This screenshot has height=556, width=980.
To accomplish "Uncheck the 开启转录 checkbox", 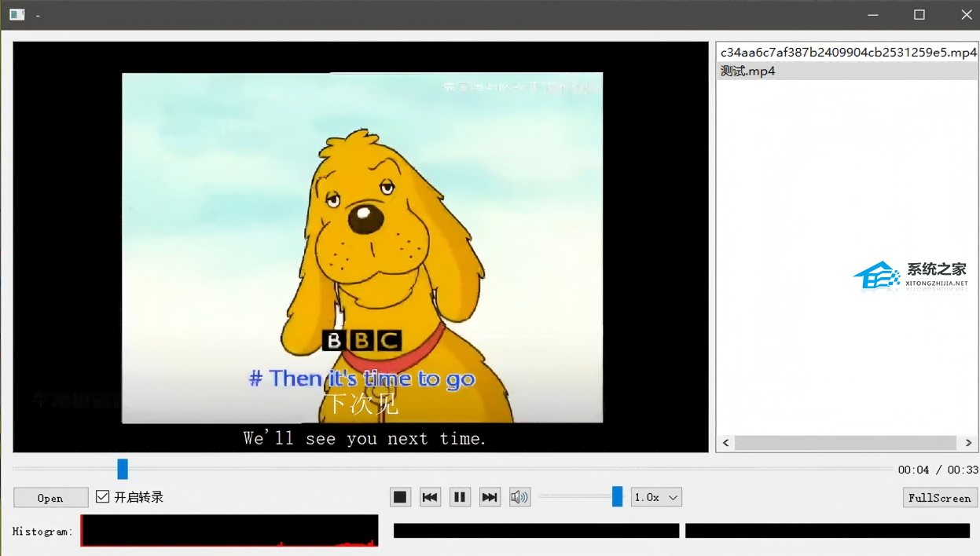I will 103,496.
